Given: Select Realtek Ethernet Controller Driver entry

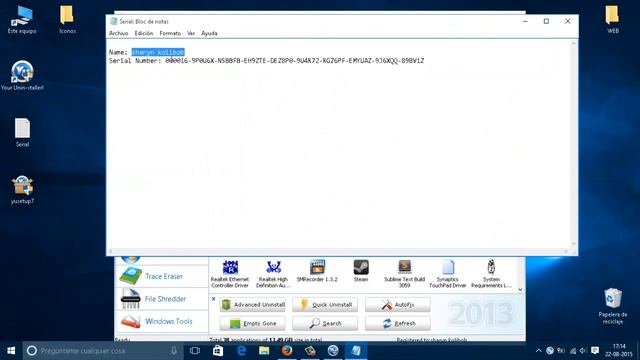Looking at the screenshot, I should pyautogui.click(x=230, y=274).
